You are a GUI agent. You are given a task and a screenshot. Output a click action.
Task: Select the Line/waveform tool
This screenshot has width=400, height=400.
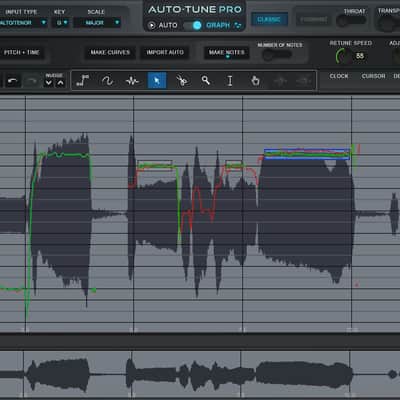[x=132, y=81]
